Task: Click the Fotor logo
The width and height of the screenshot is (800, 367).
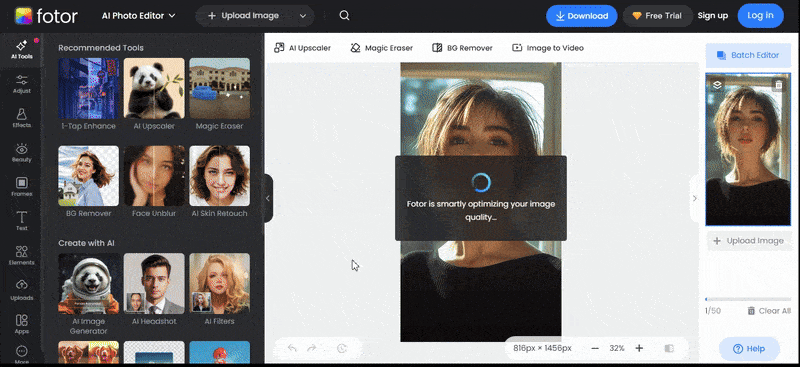Action: coord(46,16)
